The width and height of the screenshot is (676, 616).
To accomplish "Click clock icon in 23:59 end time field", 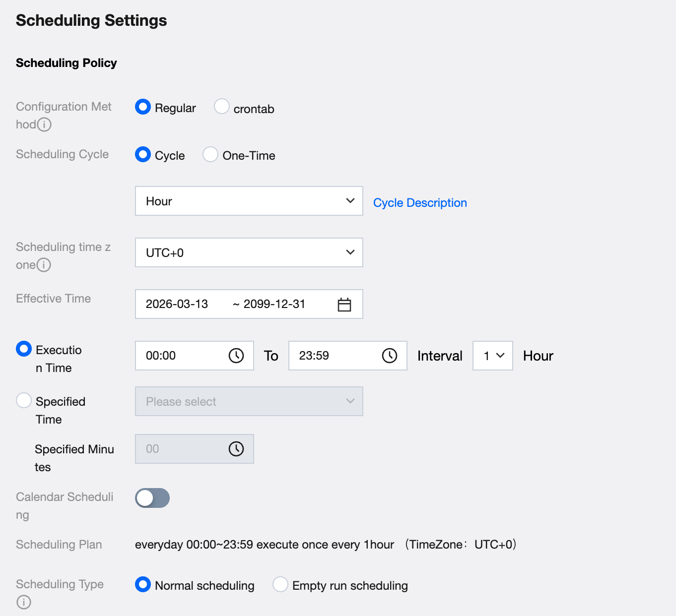I will 389,356.
